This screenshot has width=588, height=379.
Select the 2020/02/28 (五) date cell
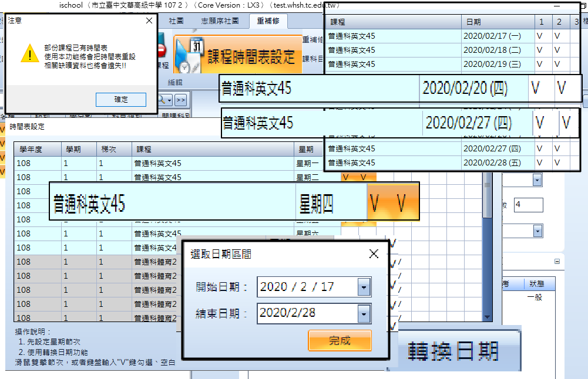click(x=498, y=163)
